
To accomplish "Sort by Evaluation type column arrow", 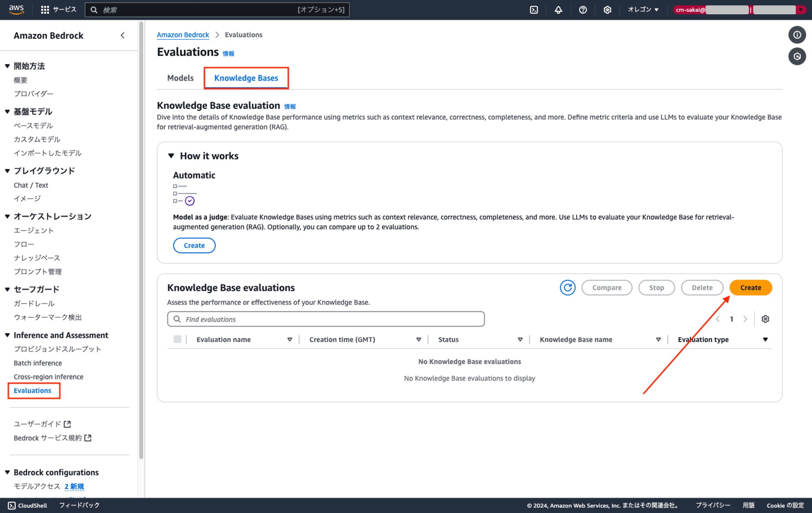I will (x=765, y=340).
